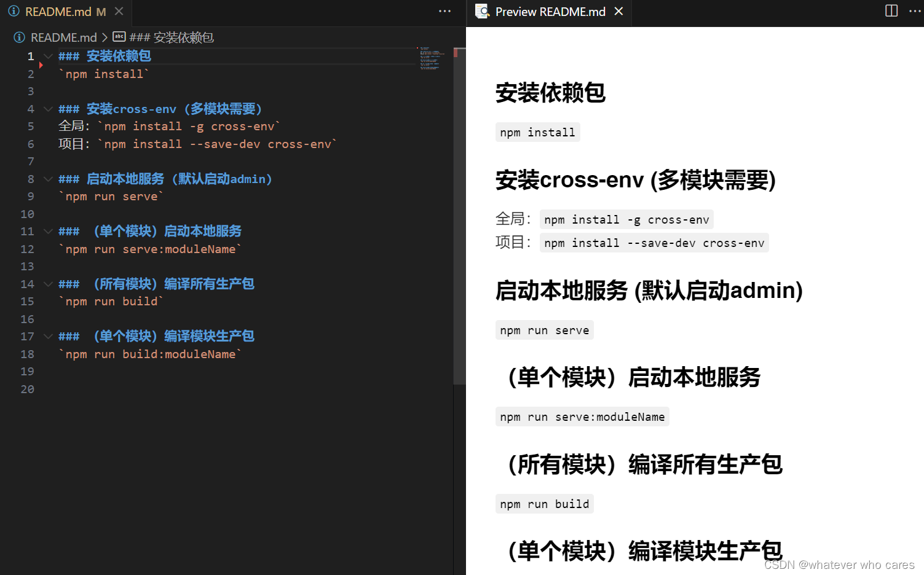The width and height of the screenshot is (924, 575).
Task: Click the editor vertical scrollbar
Action: click(459, 215)
